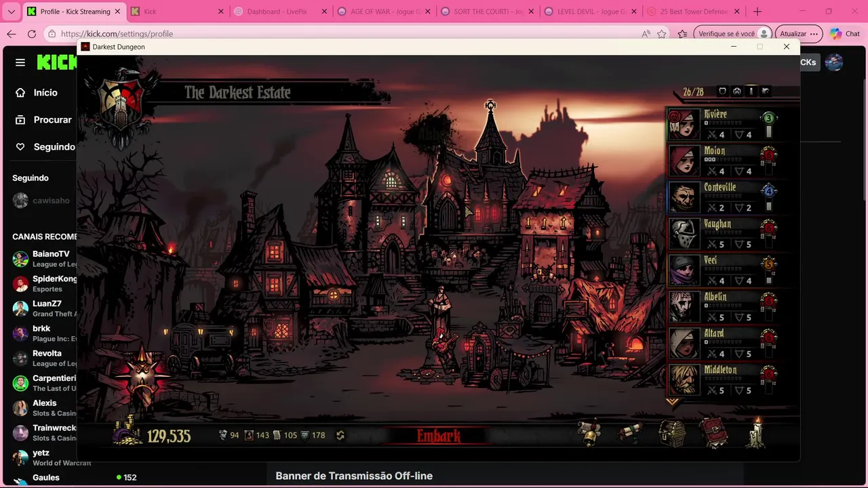Select Moion's hero portrait
The height and width of the screenshot is (488, 868).
[684, 161]
